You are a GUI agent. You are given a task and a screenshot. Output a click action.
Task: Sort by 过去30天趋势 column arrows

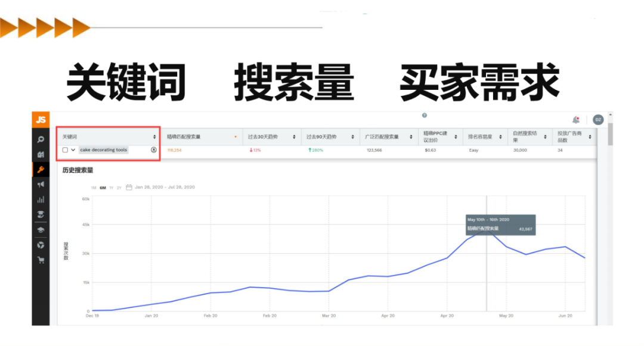(x=294, y=137)
